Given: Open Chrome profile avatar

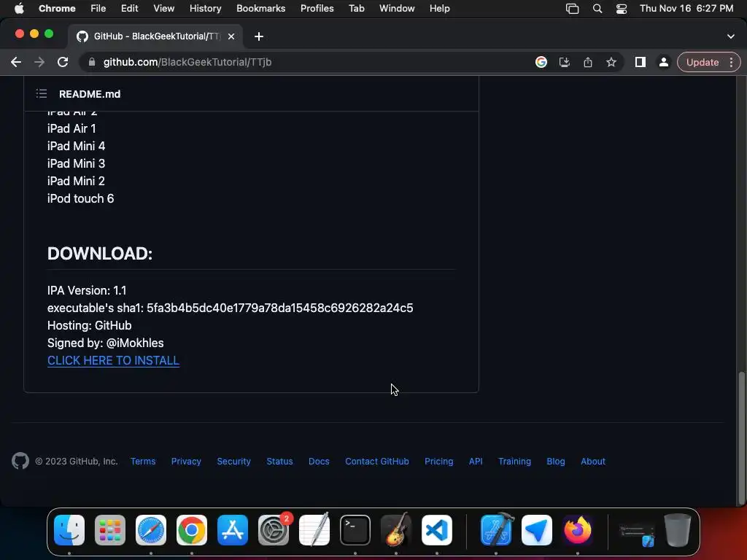Looking at the screenshot, I should coord(664,62).
